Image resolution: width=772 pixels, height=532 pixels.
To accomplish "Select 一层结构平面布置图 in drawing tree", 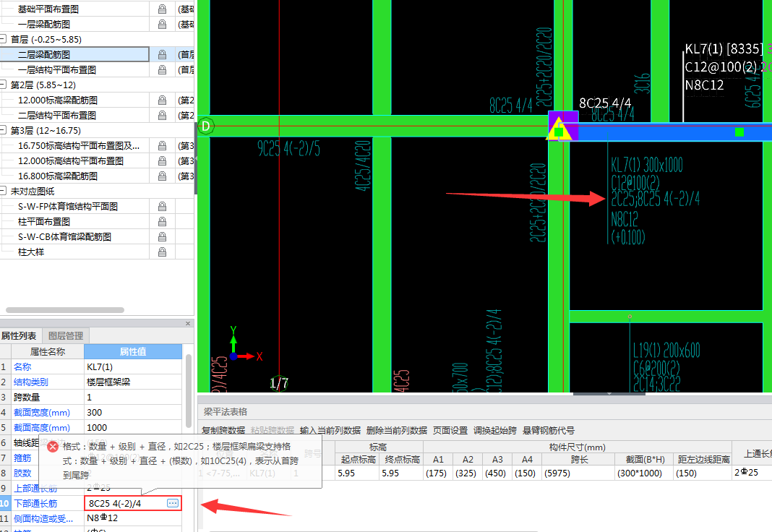I will [x=57, y=70].
